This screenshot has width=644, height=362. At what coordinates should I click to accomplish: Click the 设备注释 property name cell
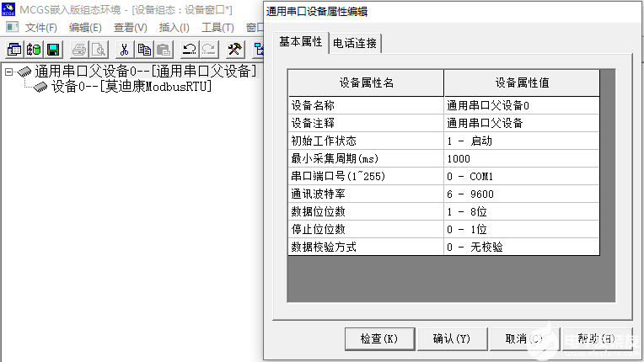[366, 124]
